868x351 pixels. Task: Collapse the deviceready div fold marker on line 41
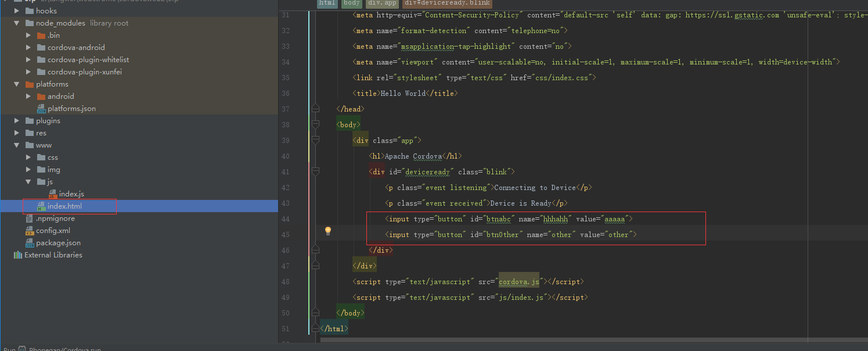315,171
